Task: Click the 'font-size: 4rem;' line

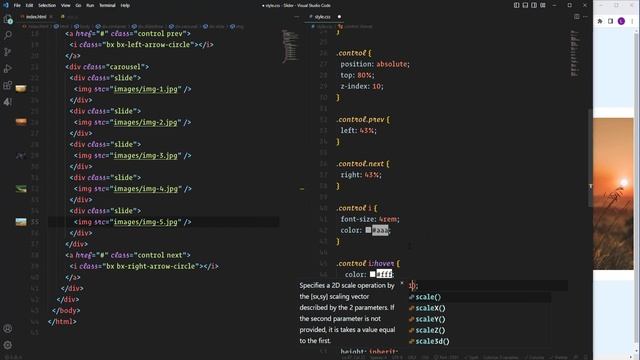Action: [x=370, y=219]
